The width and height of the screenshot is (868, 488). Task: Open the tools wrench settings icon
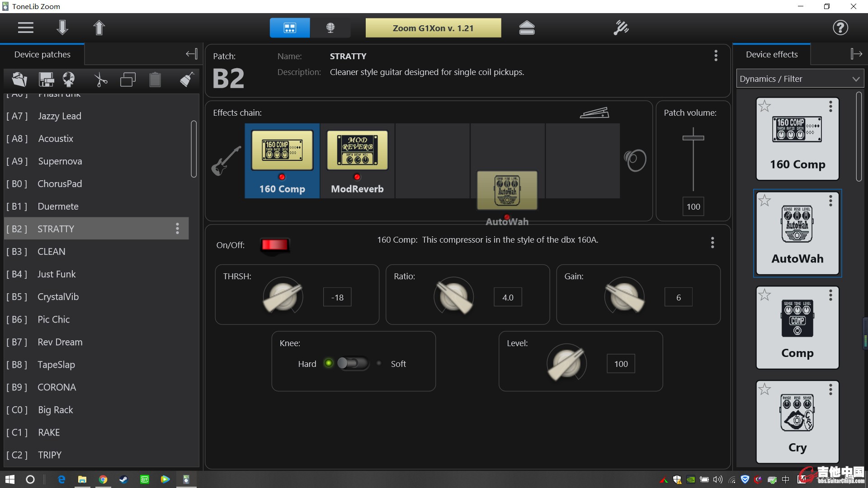(621, 28)
